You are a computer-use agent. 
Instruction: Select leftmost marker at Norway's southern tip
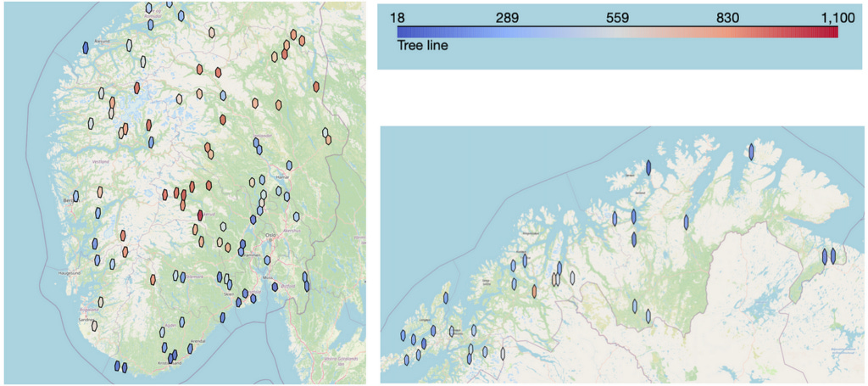117,366
